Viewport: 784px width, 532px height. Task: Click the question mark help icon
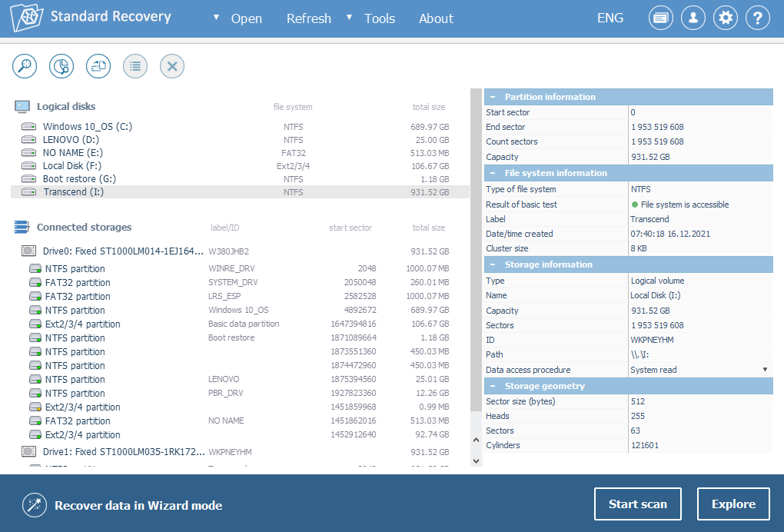[758, 18]
